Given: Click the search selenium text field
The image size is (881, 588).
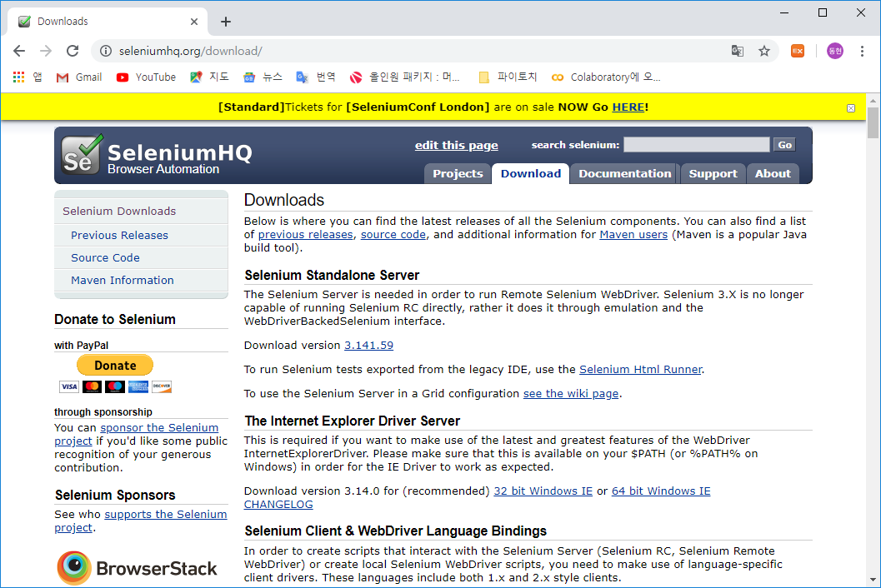Looking at the screenshot, I should point(697,145).
